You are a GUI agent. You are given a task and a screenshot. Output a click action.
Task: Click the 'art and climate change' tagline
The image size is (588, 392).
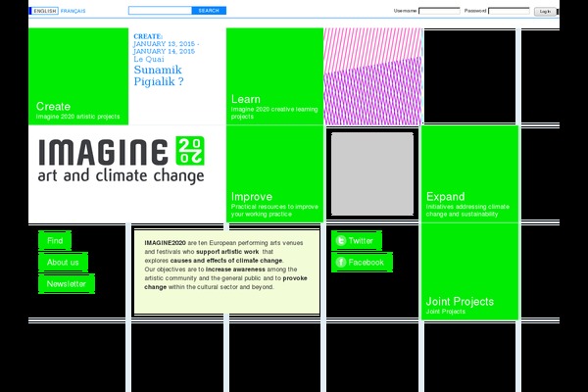tap(122, 176)
